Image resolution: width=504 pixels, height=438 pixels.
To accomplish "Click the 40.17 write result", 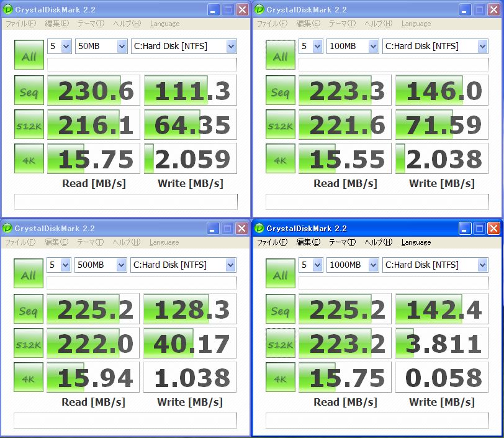I will tap(190, 343).
